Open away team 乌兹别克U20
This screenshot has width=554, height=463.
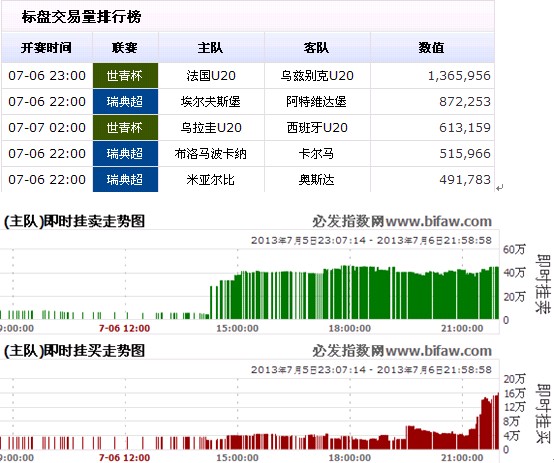[317, 76]
